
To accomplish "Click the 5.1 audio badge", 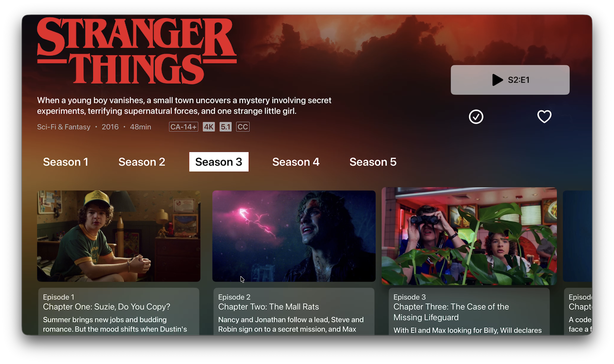I will [x=225, y=127].
